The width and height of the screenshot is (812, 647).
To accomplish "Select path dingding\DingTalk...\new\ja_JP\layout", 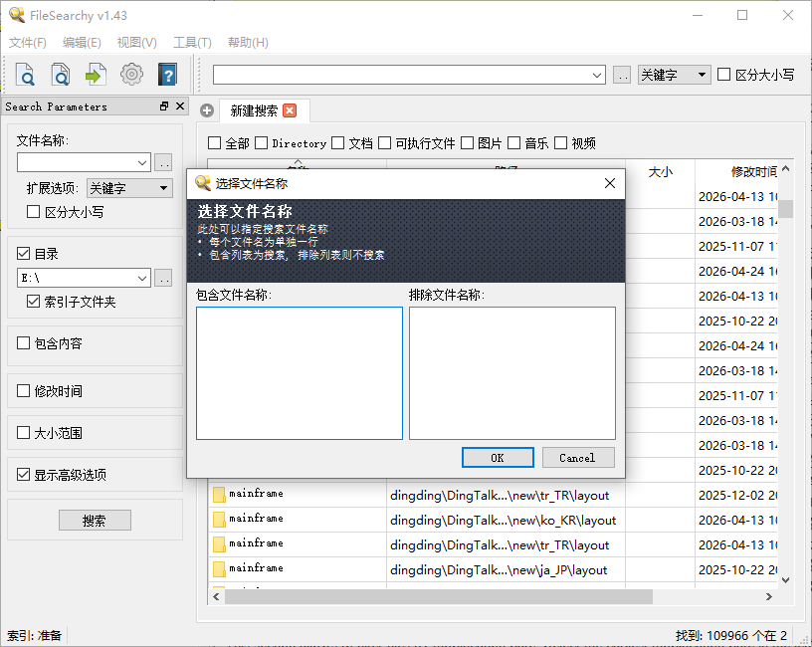I will point(499,569).
